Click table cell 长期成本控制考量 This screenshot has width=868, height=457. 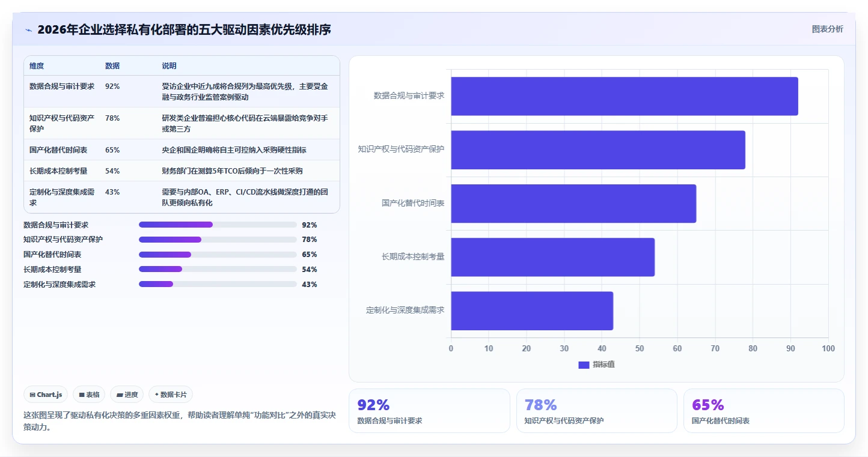pyautogui.click(x=58, y=171)
